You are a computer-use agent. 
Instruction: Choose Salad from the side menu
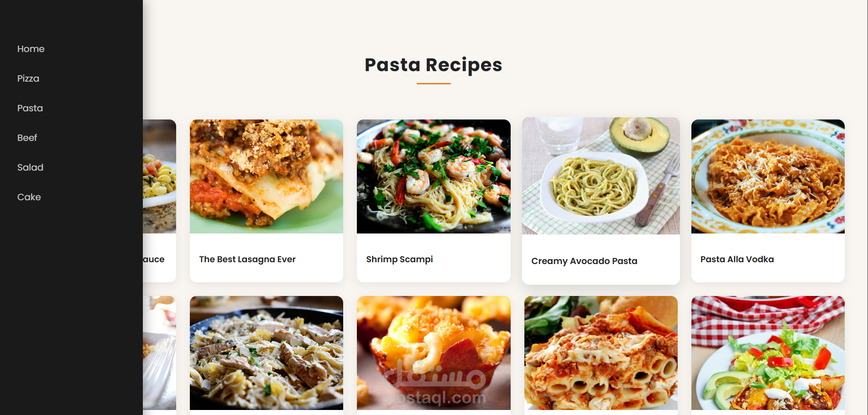click(30, 167)
